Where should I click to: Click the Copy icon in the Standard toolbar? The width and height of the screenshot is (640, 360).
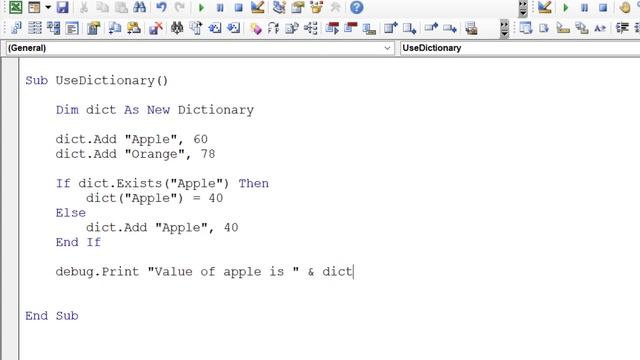pos(102,7)
